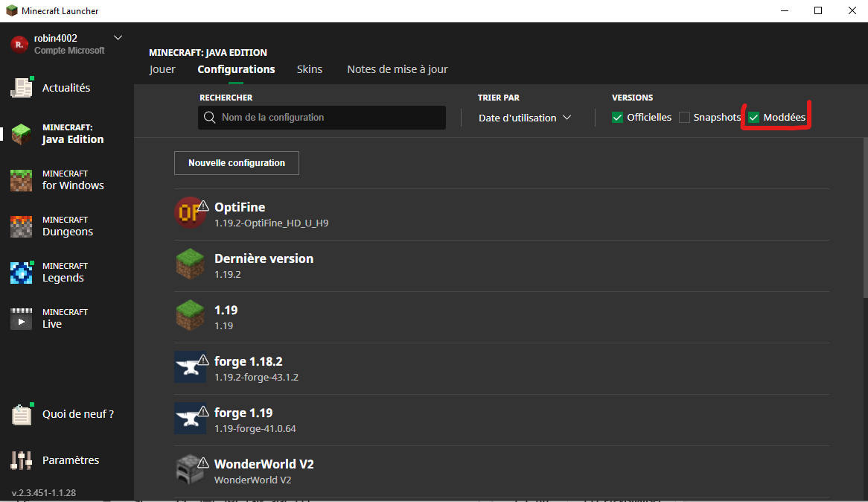Viewport: 868px width, 502px height.
Task: Click the forge 1.19 warning triangle
Action: 203,412
